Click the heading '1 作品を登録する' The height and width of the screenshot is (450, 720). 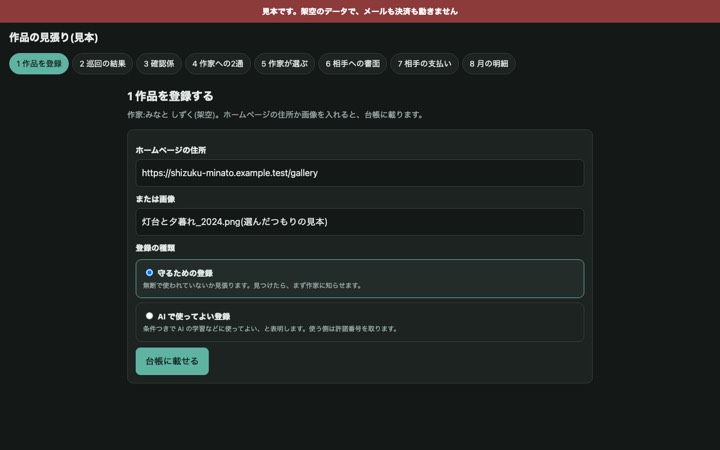point(170,96)
